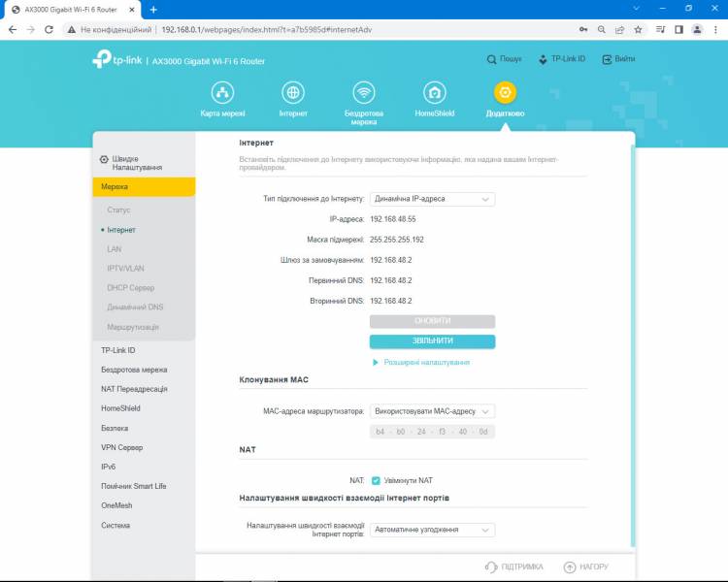Toggle browser side panel
The width and height of the screenshot is (728, 582).
[x=678, y=30]
